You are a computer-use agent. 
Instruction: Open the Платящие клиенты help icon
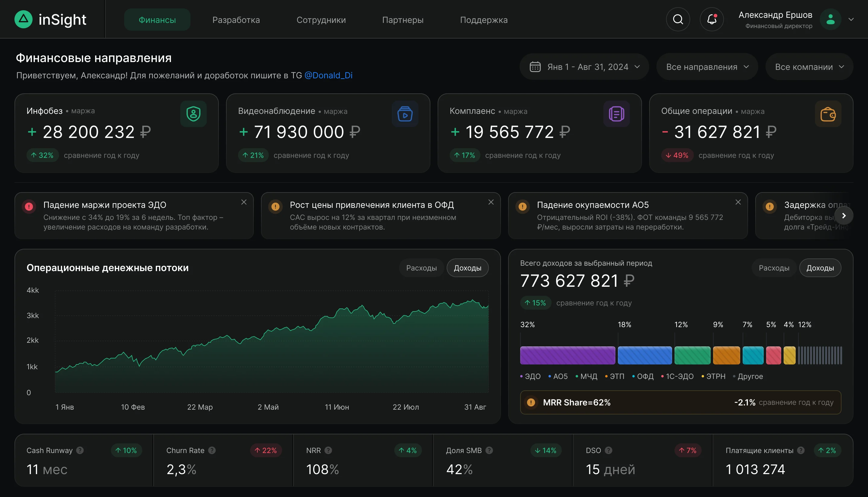coord(801,450)
